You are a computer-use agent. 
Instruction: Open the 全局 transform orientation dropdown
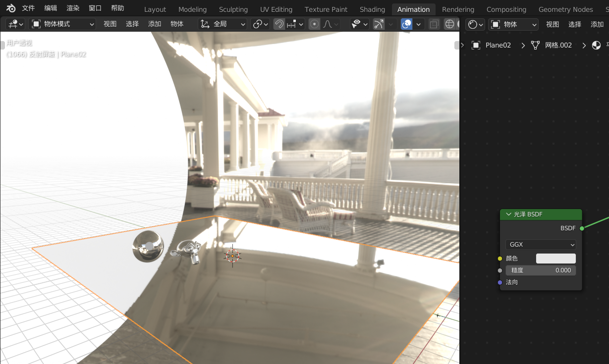[x=222, y=24]
